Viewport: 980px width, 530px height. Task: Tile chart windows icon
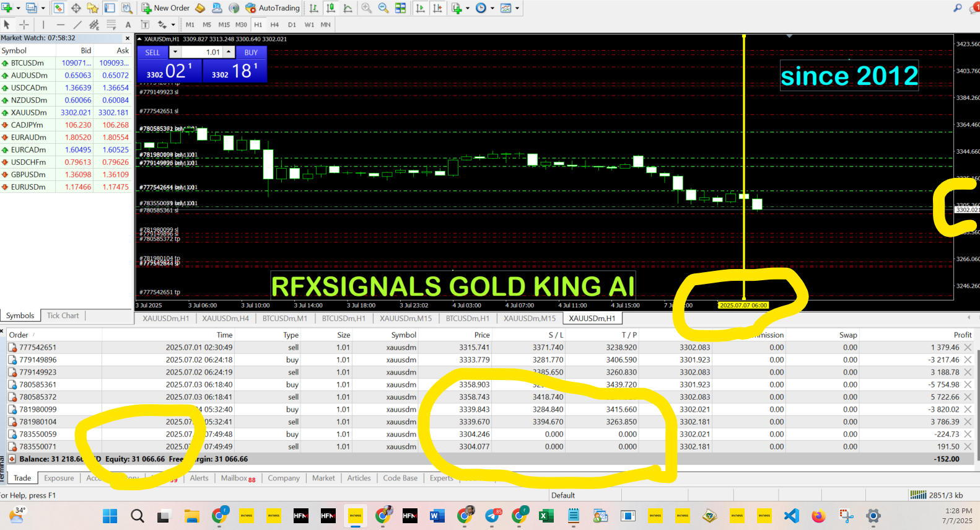point(401,8)
